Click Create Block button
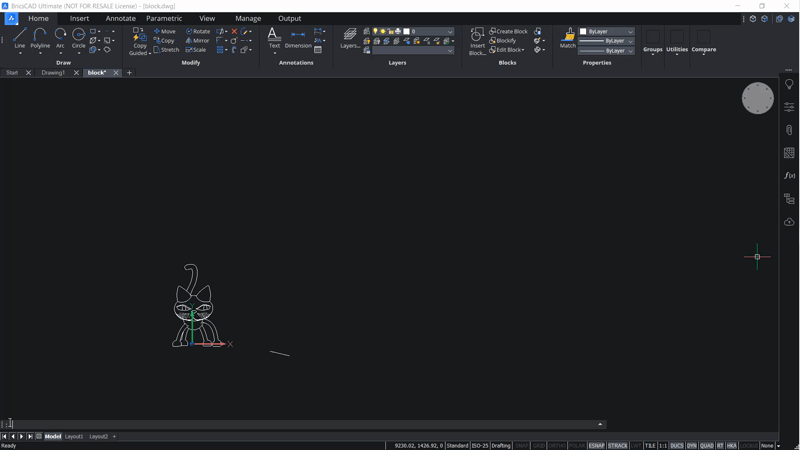This screenshot has height=450, width=800. pos(508,31)
